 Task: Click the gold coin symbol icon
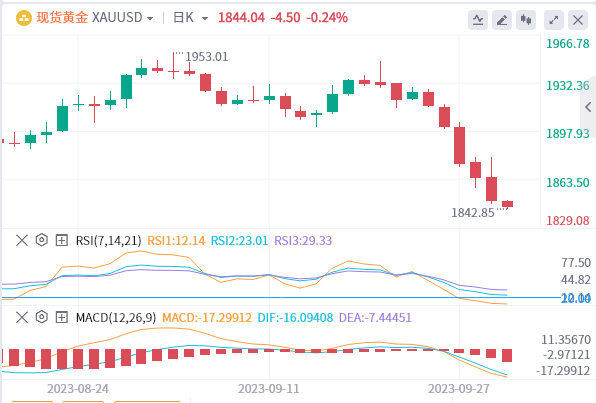pos(24,18)
